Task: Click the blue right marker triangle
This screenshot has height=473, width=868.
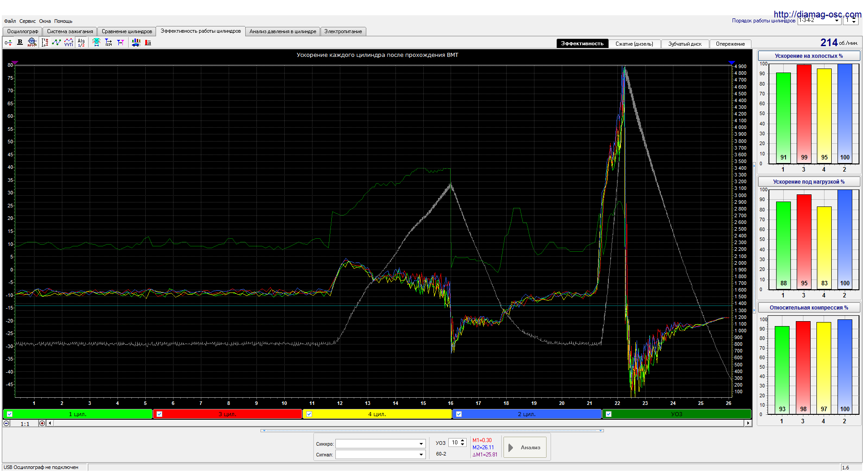Action: click(732, 63)
